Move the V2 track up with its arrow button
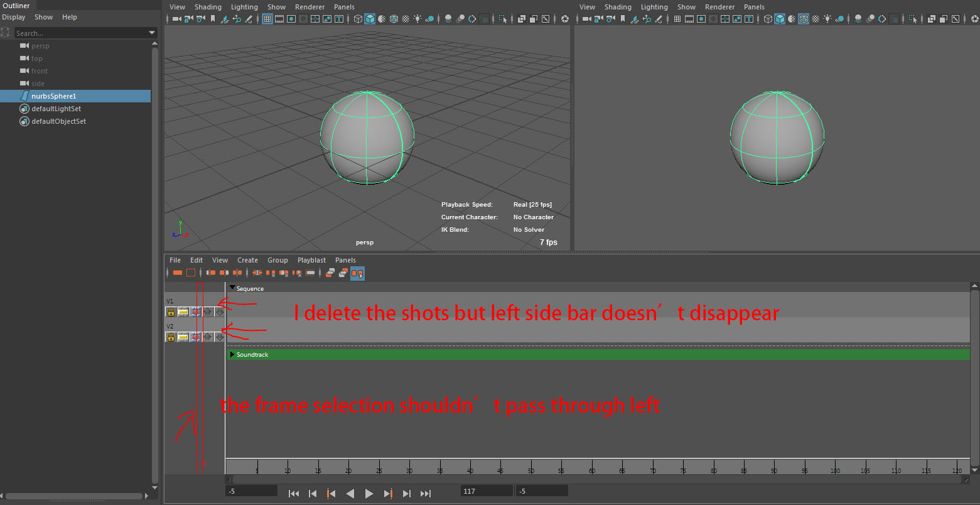Screen dimensions: 980x505 (208, 336)
